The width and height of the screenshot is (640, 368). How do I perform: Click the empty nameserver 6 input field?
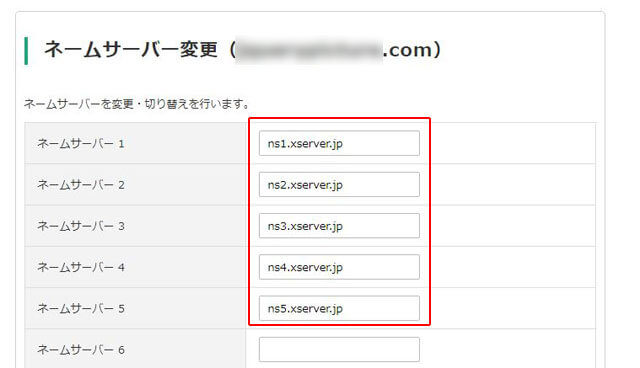[339, 349]
